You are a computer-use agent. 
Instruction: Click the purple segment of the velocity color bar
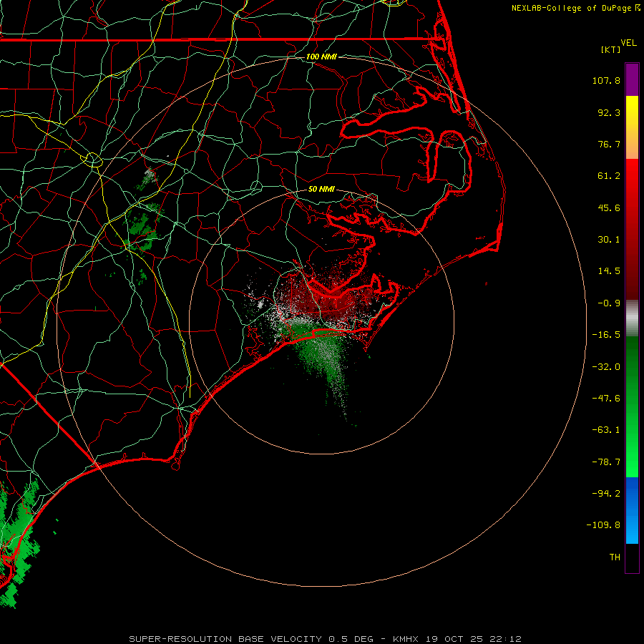632,79
